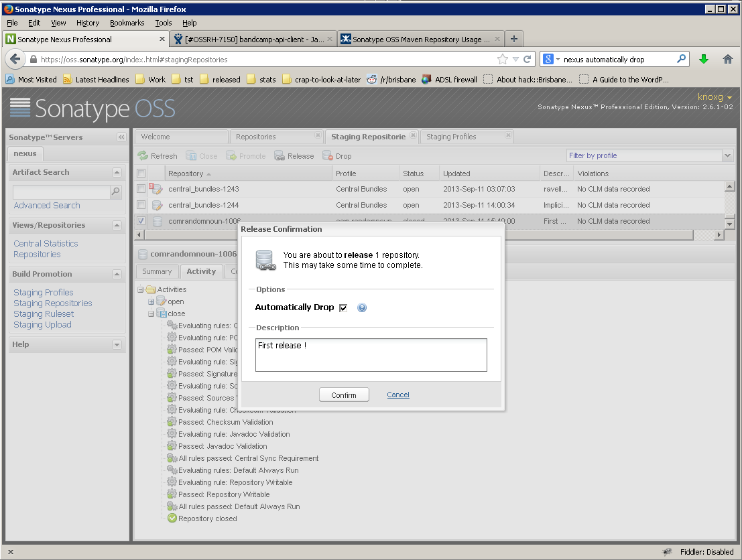Open the /r/brisbane reddit bookmark
The width and height of the screenshot is (742, 560).
coord(391,80)
